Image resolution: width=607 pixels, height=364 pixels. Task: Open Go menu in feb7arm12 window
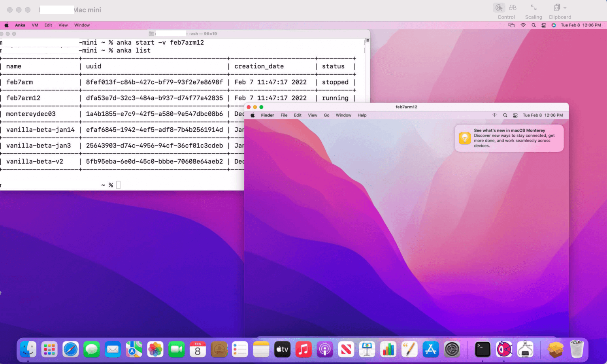pyautogui.click(x=326, y=115)
